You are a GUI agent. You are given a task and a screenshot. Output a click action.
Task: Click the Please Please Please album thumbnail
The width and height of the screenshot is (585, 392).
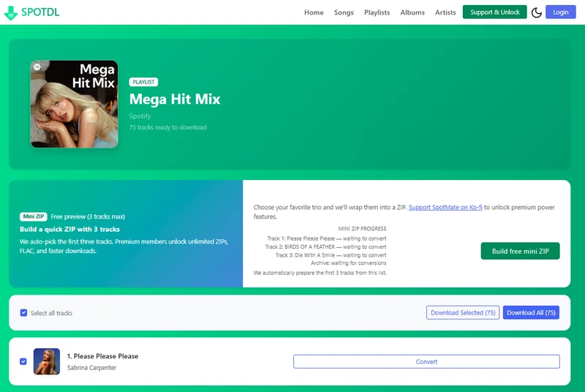[x=47, y=361]
